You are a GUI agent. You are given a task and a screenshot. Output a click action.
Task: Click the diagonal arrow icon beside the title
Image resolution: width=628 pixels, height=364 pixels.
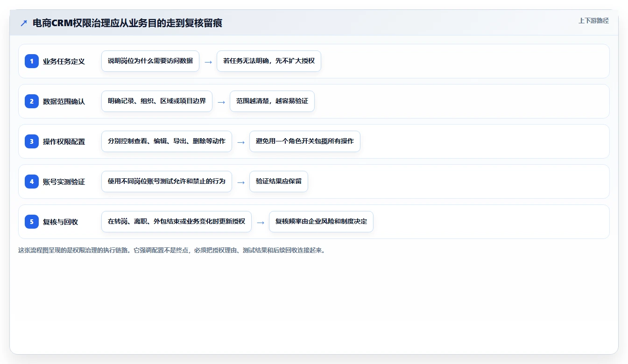coord(24,23)
